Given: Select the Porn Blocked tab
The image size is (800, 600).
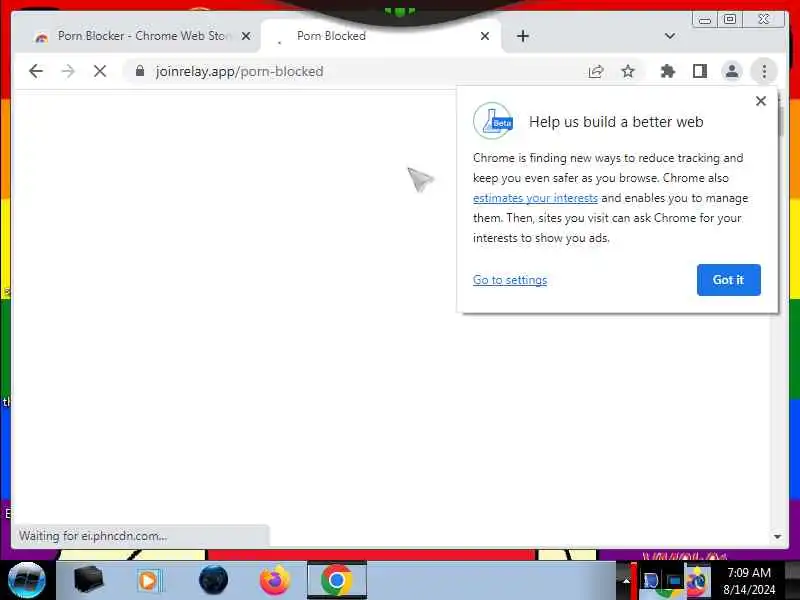Looking at the screenshot, I should tap(380, 36).
